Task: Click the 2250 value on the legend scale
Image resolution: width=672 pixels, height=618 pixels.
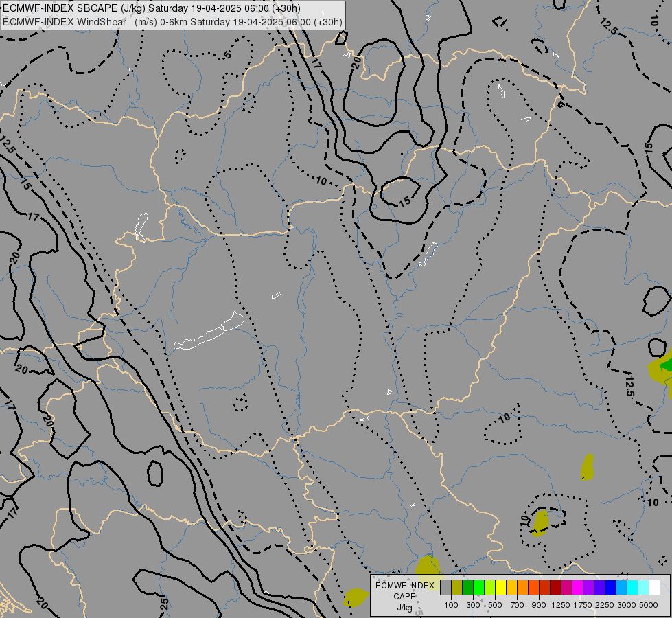Action: (x=605, y=605)
